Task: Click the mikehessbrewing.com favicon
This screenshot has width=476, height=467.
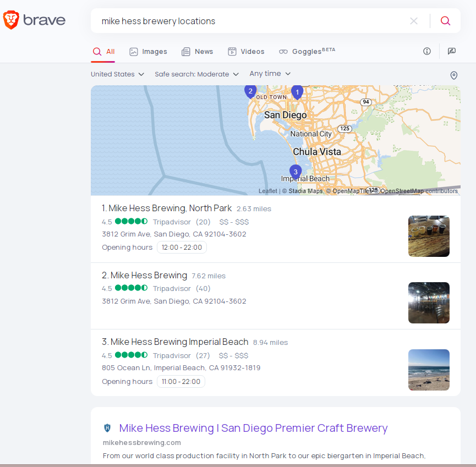Action: click(107, 428)
